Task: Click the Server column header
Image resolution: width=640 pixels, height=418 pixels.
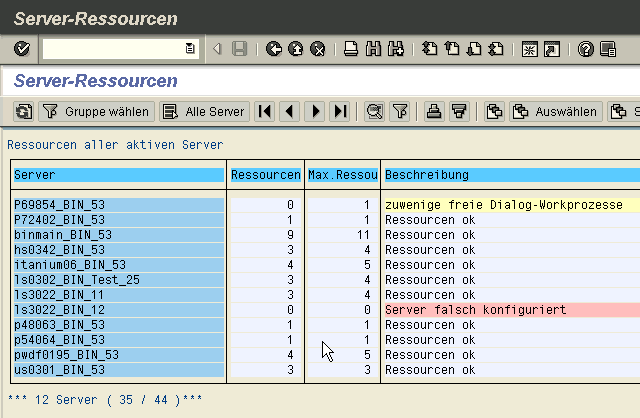Action: 119,175
